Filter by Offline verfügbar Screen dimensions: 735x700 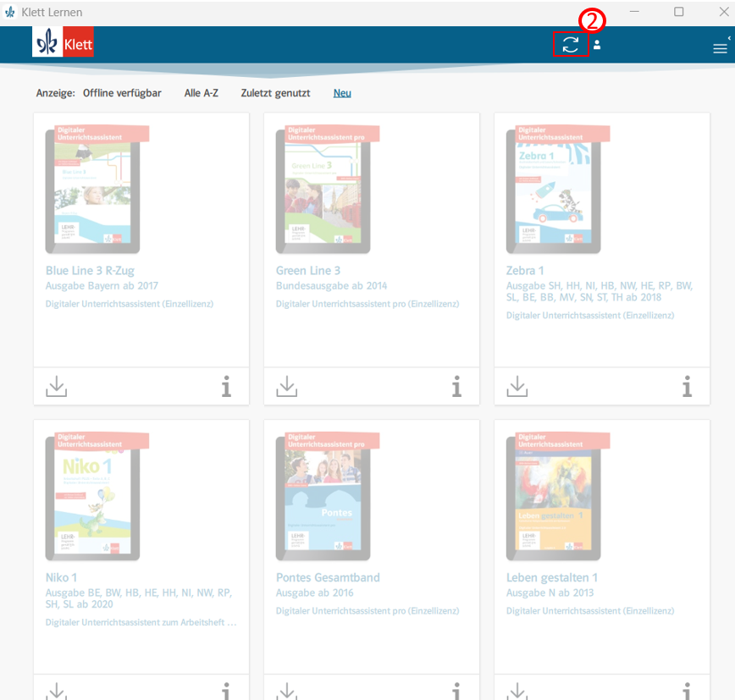click(122, 93)
